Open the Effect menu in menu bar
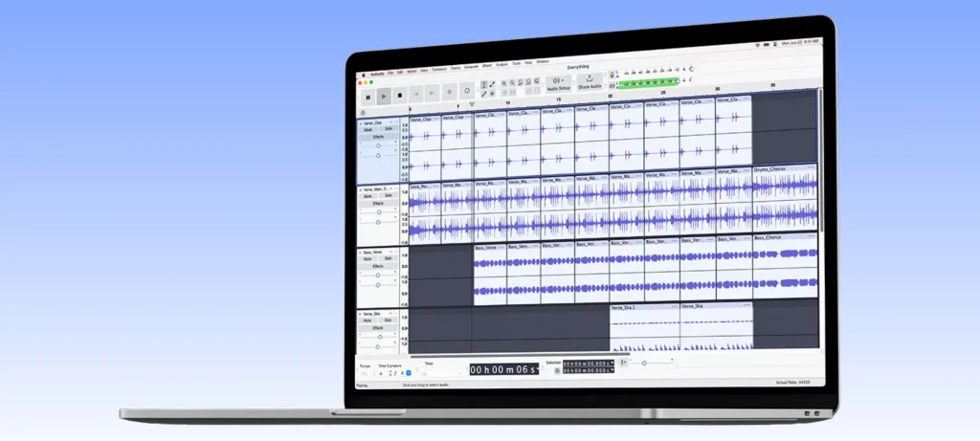The height and width of the screenshot is (441, 980). pyautogui.click(x=486, y=64)
